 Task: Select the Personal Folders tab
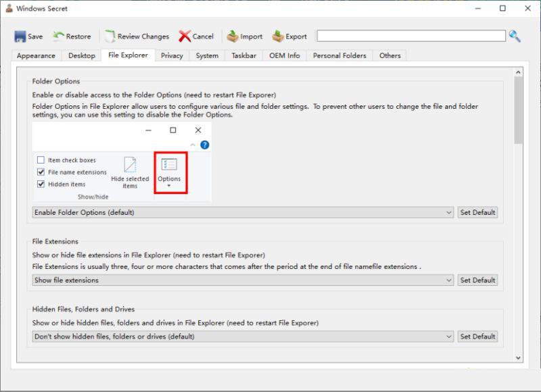339,55
